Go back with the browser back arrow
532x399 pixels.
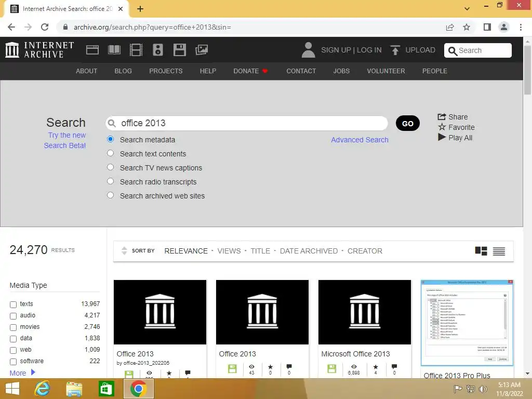pyautogui.click(x=11, y=27)
